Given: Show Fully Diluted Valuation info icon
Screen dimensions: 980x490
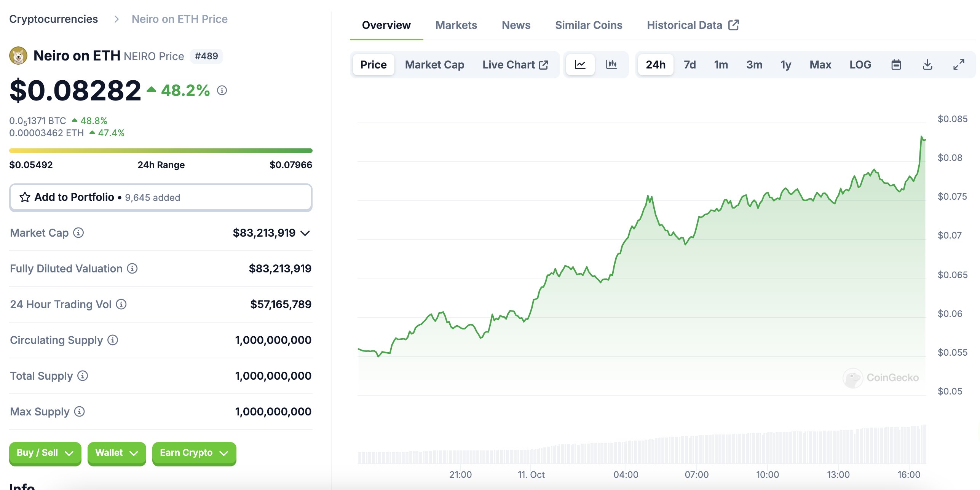Looking at the screenshot, I should [x=132, y=269].
